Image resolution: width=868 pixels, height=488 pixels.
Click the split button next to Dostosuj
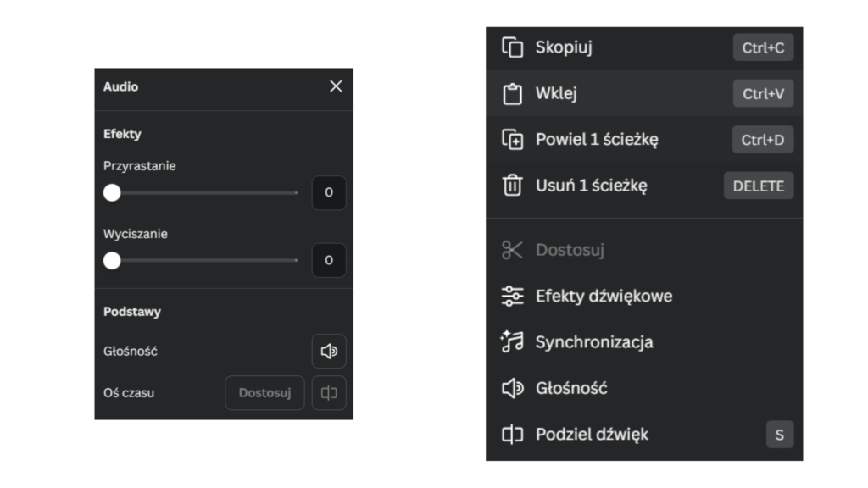point(329,393)
